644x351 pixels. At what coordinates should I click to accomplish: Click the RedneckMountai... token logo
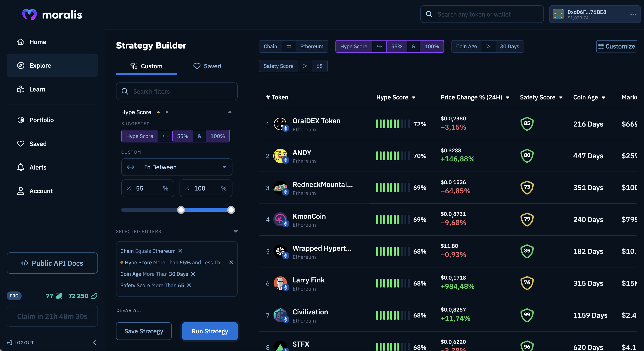280,187
